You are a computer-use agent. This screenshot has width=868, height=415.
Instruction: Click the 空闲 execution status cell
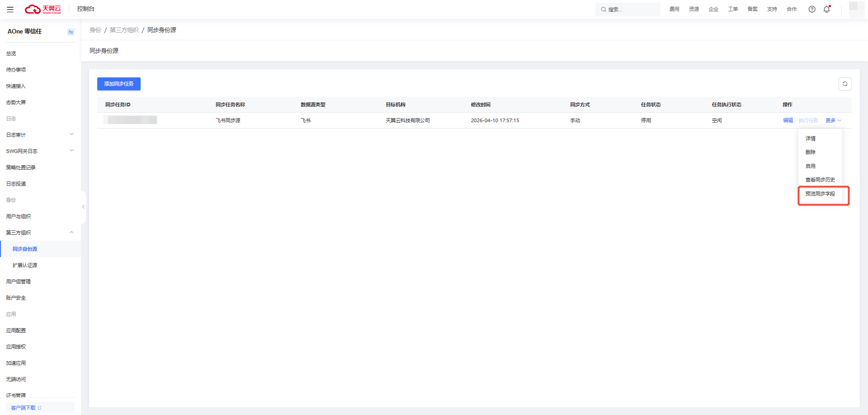[x=717, y=120]
